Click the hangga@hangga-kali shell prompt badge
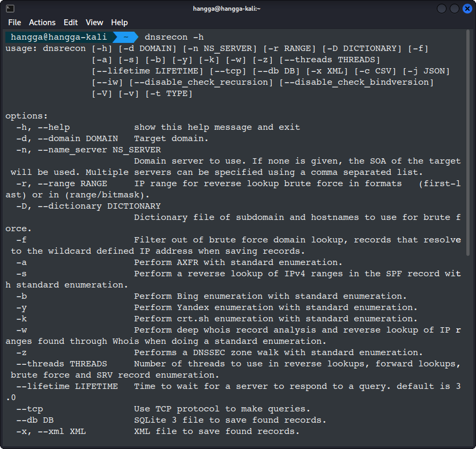Viewport: 476px width, 449px height. [55, 36]
